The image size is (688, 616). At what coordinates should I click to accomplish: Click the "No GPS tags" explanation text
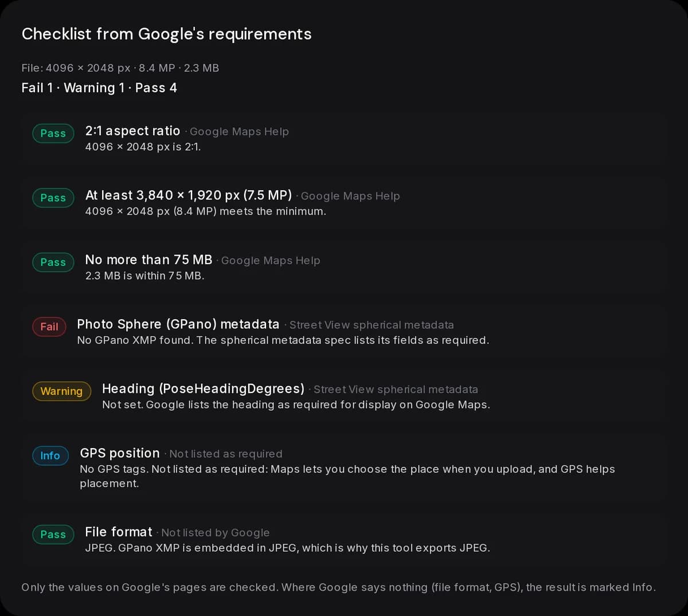point(347,476)
